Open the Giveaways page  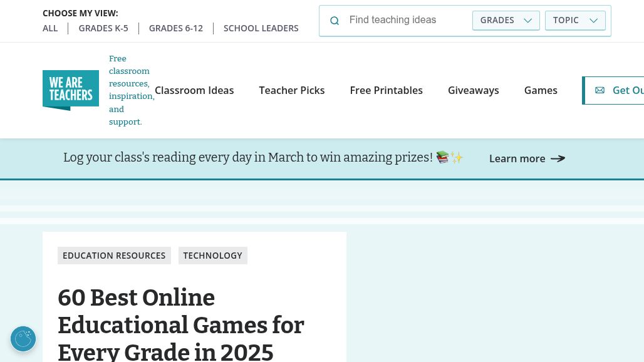473,90
